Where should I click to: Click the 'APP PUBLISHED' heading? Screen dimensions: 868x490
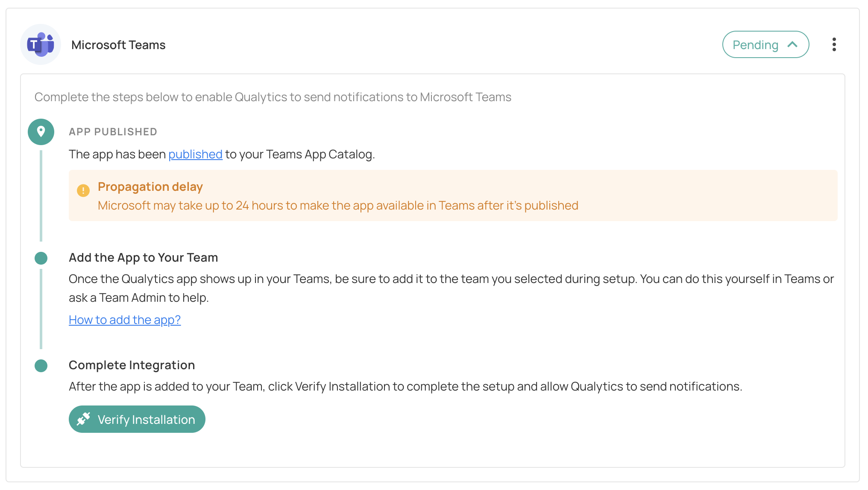tap(113, 132)
